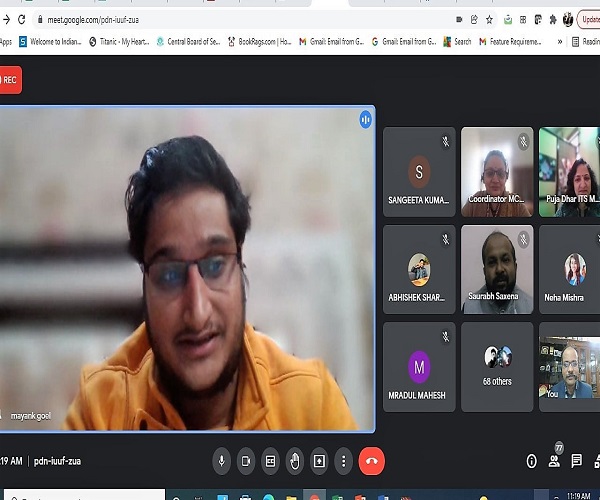The width and height of the screenshot is (600, 500).
Task: Click the share page icon in address bar
Action: click(x=474, y=20)
